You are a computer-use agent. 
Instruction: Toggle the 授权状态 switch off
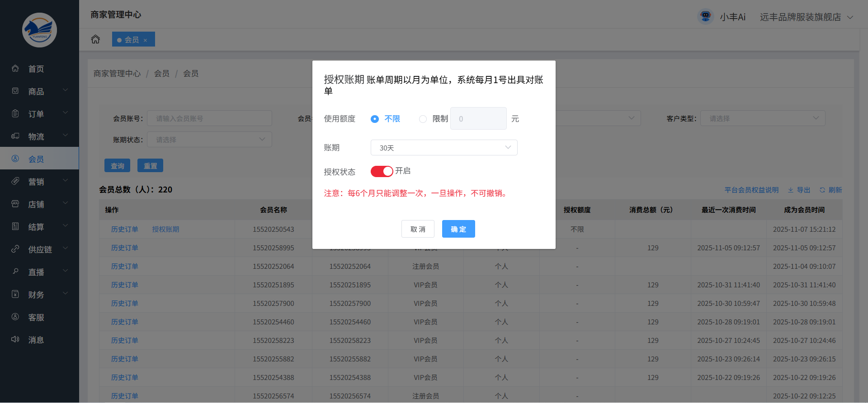[382, 172]
